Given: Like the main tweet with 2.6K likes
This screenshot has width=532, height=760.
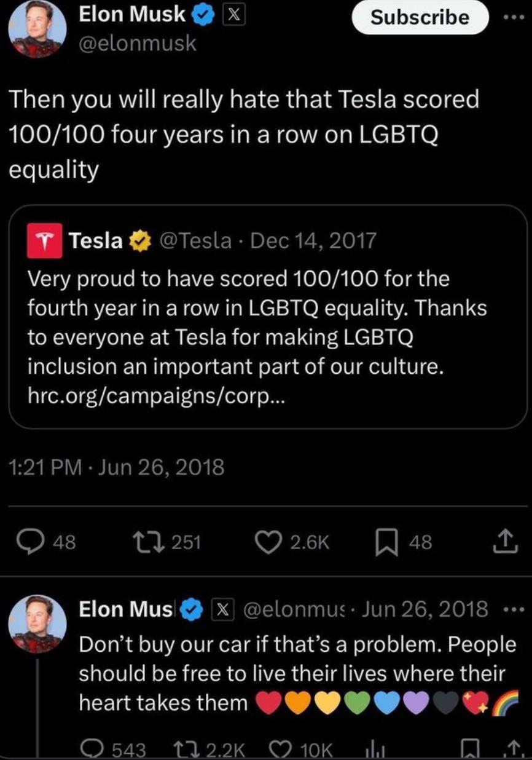Looking at the screenshot, I should (269, 542).
